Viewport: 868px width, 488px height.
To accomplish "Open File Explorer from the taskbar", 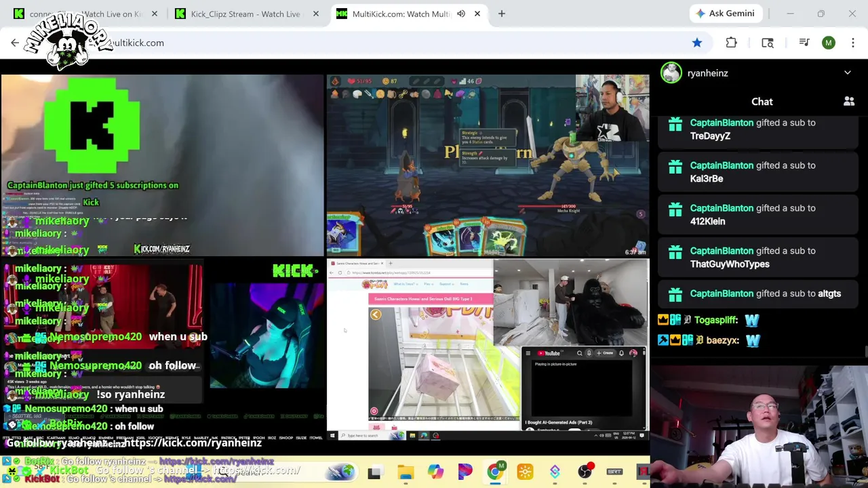I will click(406, 471).
